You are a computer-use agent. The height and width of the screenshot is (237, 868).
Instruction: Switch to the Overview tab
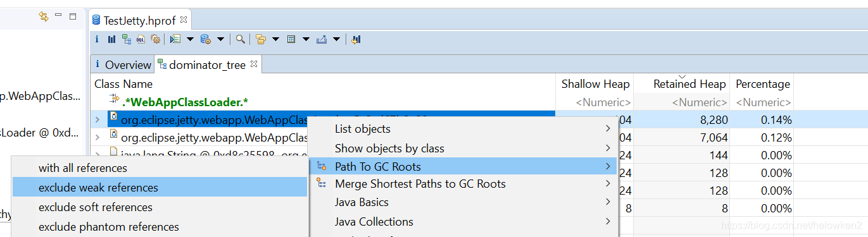click(123, 64)
